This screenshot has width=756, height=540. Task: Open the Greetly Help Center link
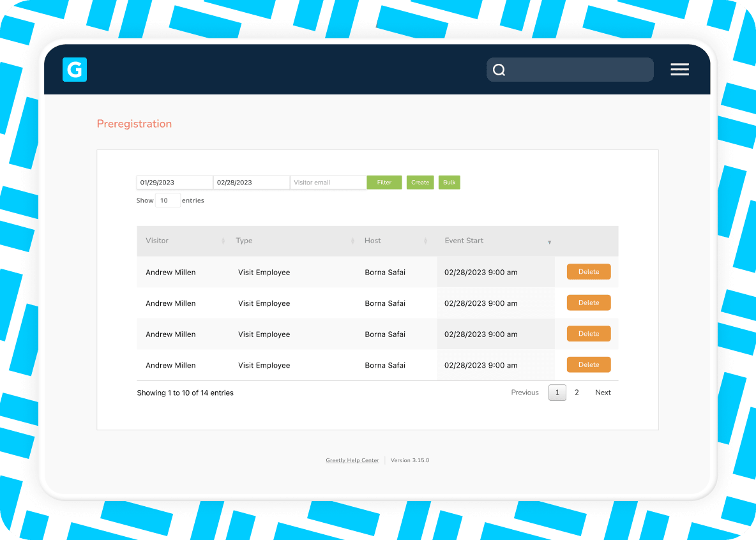pyautogui.click(x=352, y=460)
